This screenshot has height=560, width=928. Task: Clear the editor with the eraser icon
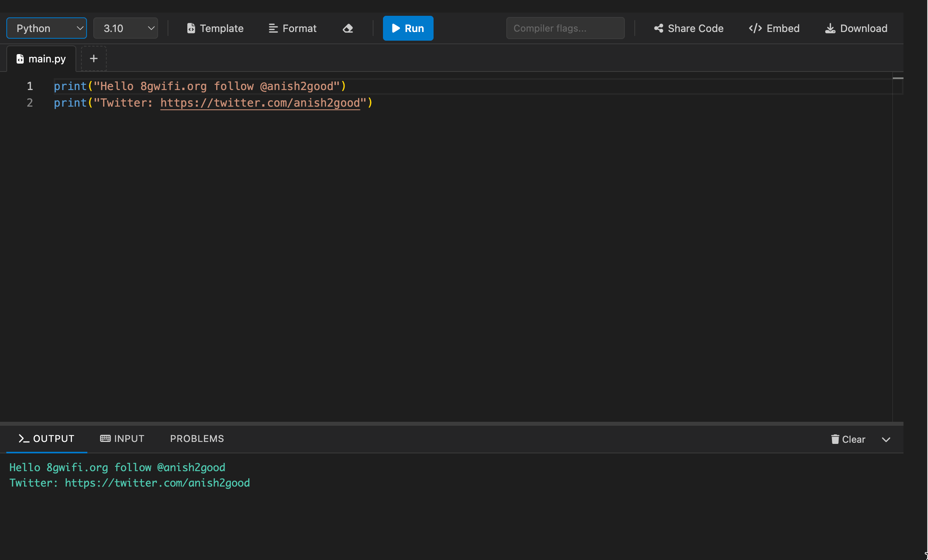pyautogui.click(x=348, y=28)
